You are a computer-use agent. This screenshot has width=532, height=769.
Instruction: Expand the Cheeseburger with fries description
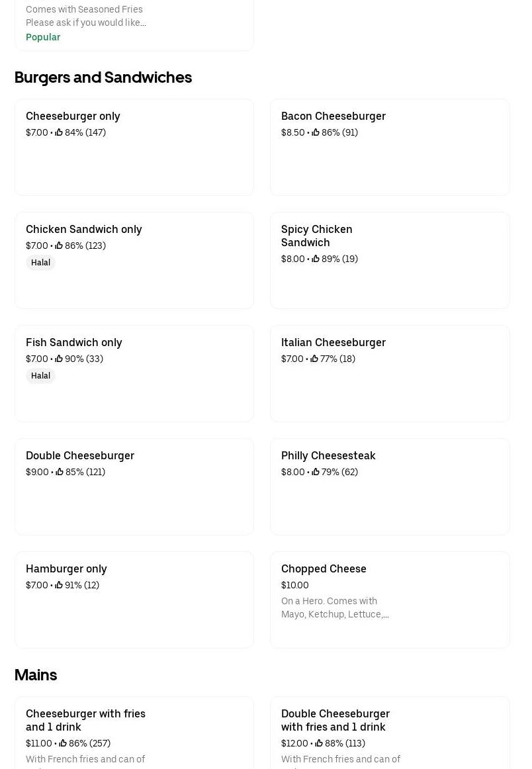point(85,760)
